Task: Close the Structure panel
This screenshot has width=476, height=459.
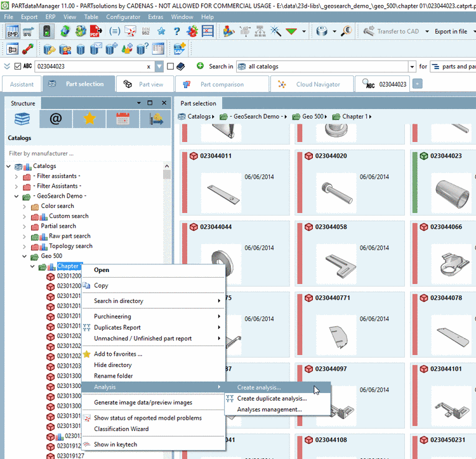Action: (x=164, y=103)
